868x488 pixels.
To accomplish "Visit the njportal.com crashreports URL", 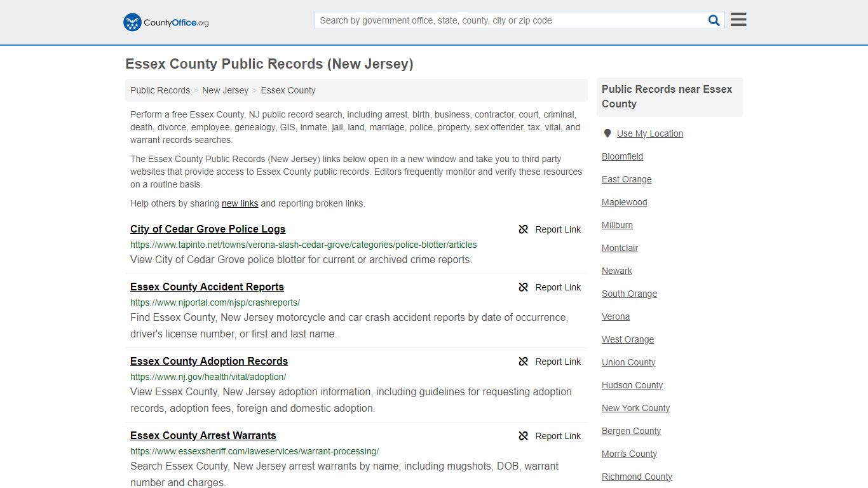I will coord(215,302).
